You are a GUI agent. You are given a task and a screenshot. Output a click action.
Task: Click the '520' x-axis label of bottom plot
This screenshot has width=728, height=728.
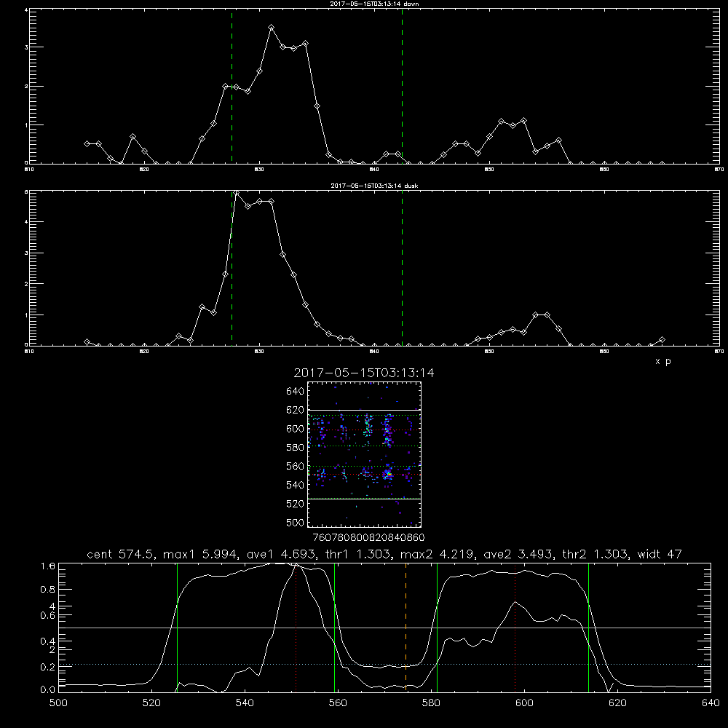[x=151, y=703]
